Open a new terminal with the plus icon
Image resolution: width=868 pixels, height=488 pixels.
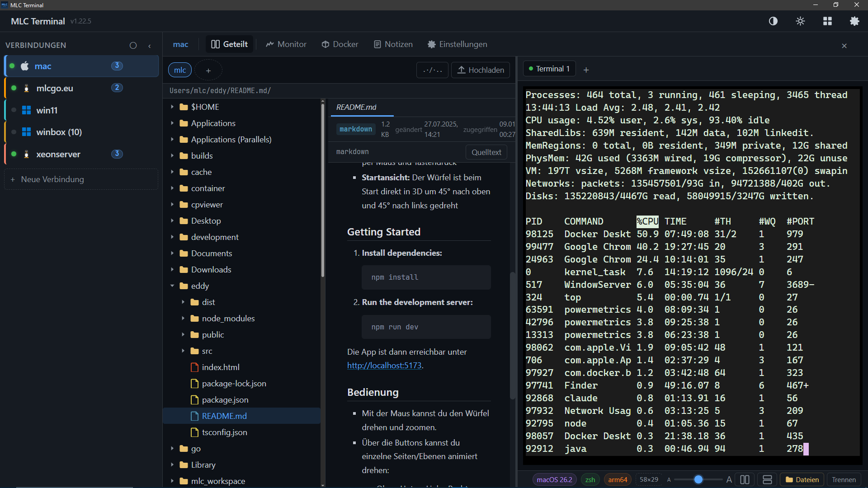coord(586,70)
